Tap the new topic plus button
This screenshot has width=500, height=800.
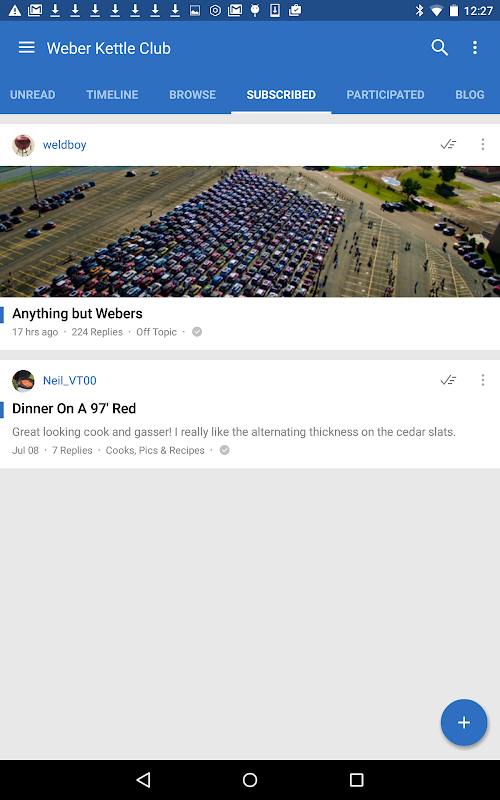click(464, 722)
